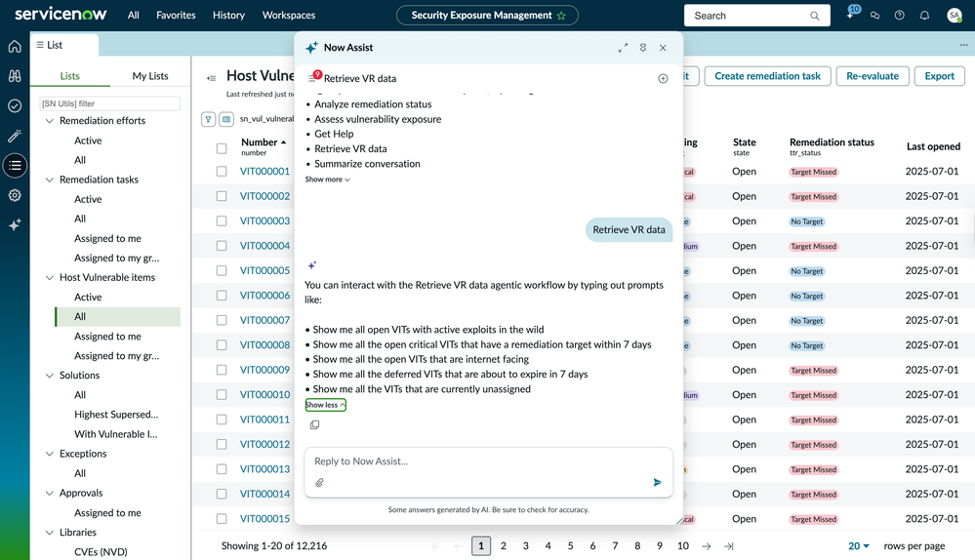Open the All menu in top navigation
Image resolution: width=975 pixels, height=560 pixels.
point(134,15)
